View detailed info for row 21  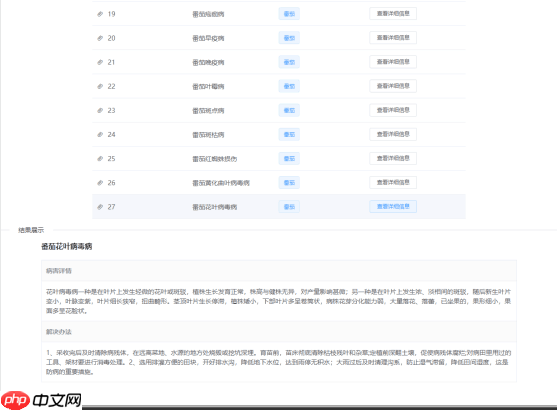[x=393, y=62]
